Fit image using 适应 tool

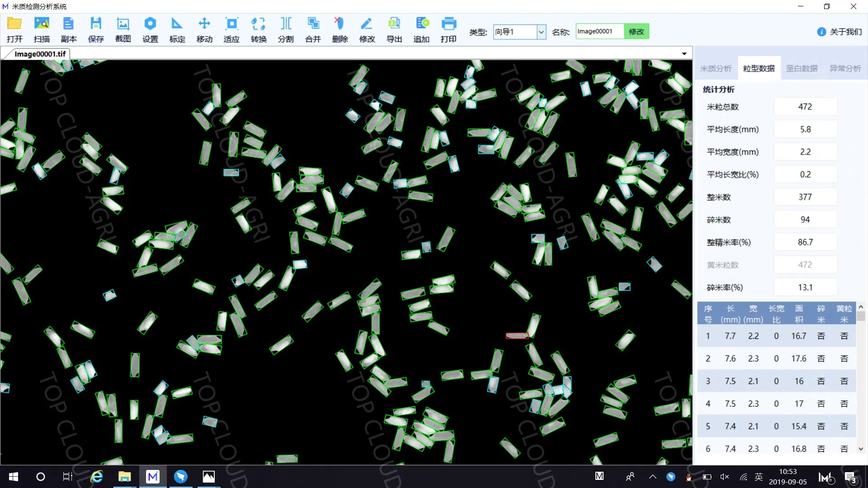point(231,30)
